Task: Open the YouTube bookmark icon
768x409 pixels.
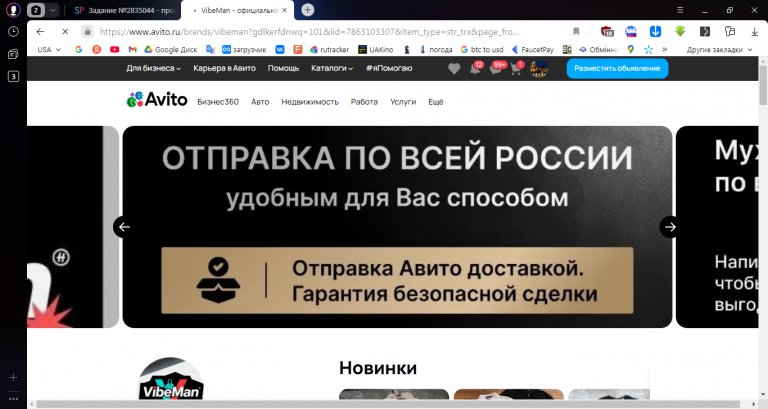Action: 114,49
